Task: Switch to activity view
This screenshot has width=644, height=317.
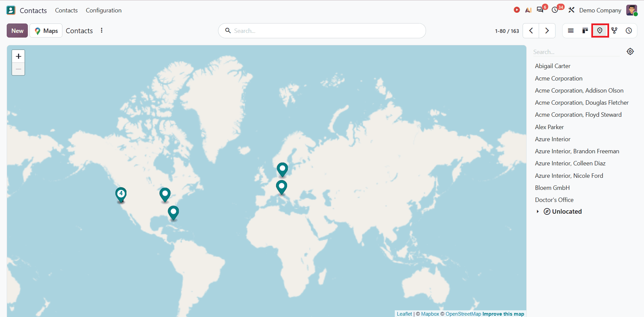Action: [629, 31]
